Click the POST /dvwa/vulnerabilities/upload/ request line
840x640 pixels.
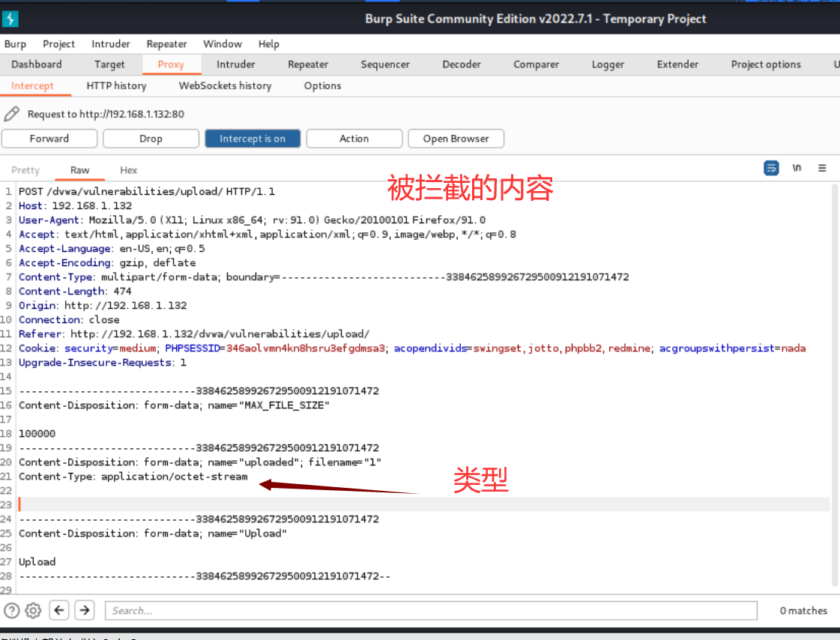click(x=147, y=192)
